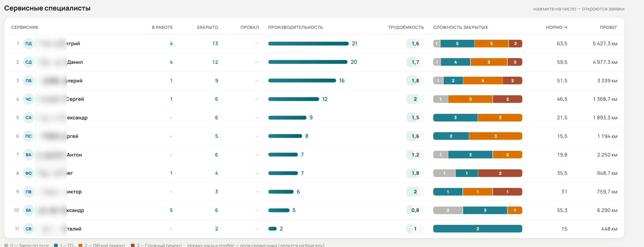Click the ПД avatar badge in row 1

point(28,43)
